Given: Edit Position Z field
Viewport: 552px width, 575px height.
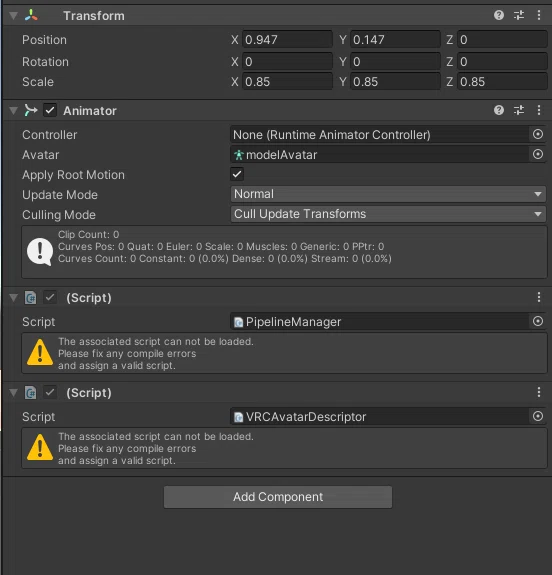Looking at the screenshot, I should point(502,39).
